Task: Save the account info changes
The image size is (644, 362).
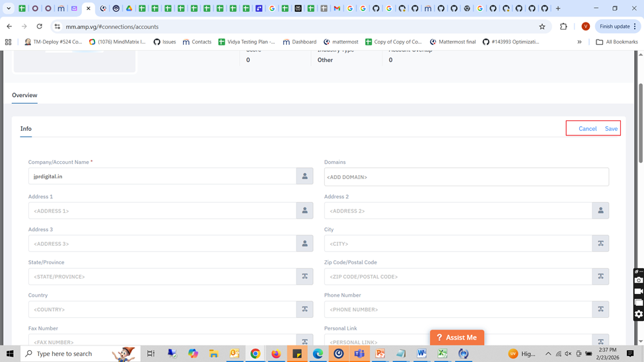Action: (611, 129)
